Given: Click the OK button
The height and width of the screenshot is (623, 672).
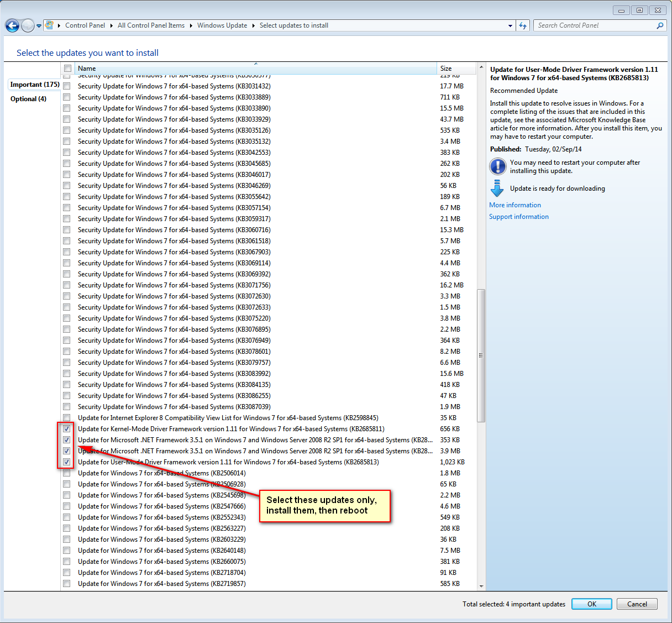Looking at the screenshot, I should [x=592, y=604].
